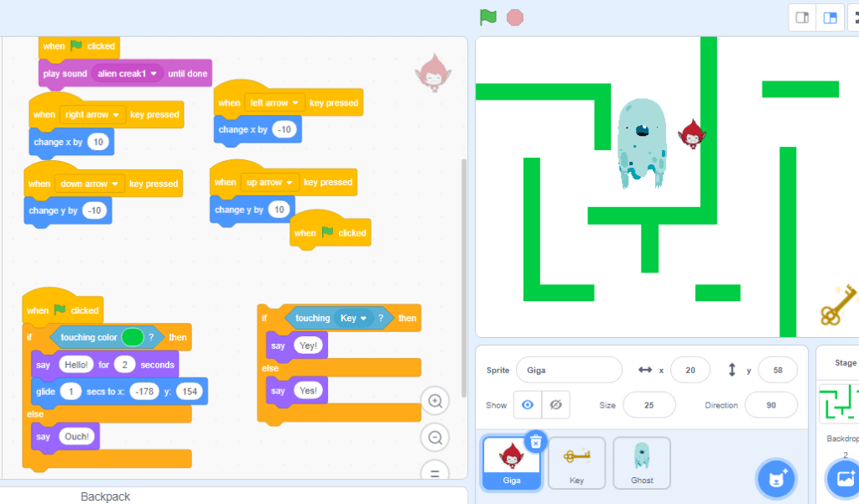Image resolution: width=859 pixels, height=504 pixels.
Task: Delete the Giga sprite with trash icon
Action: point(536,441)
